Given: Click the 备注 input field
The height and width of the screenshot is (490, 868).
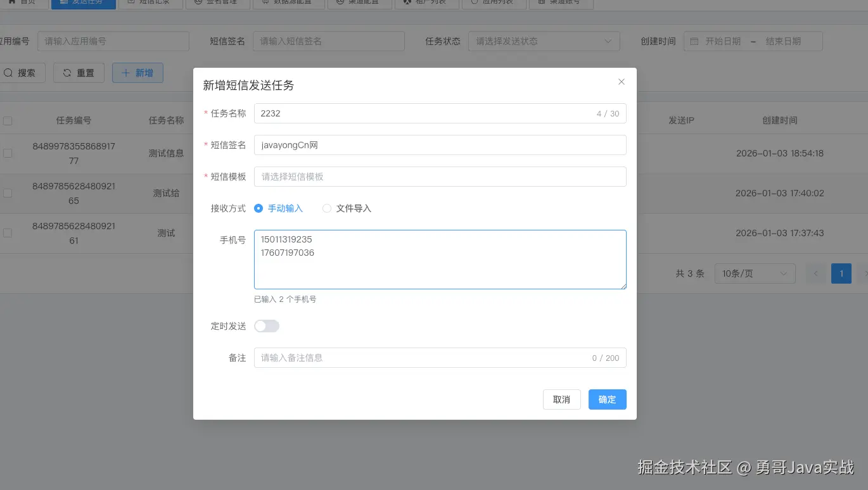Looking at the screenshot, I should click(x=440, y=358).
